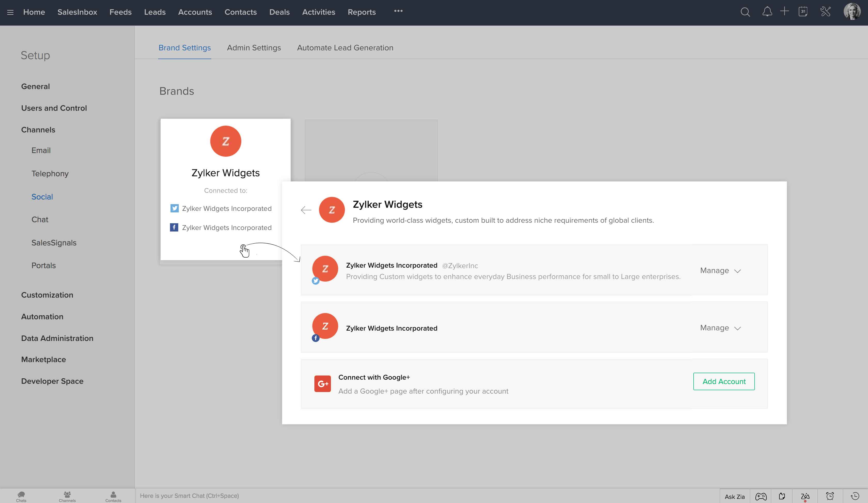Screen dimensions: 868x503
Task: Click the Zylker Widgets brand card title
Action: coord(226,173)
